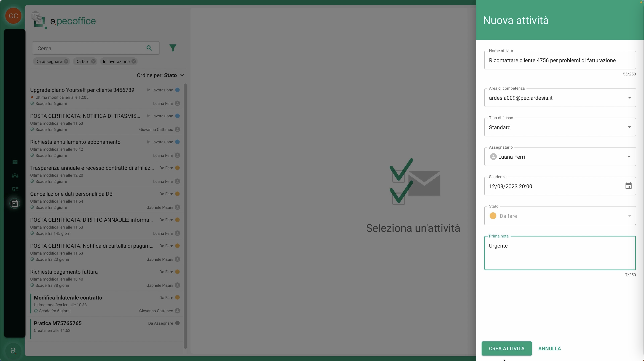Click the avatar beside Giovanna Cattaneo in NOTIFICA DI TRASMIS row
644x361 pixels.
[x=178, y=129]
